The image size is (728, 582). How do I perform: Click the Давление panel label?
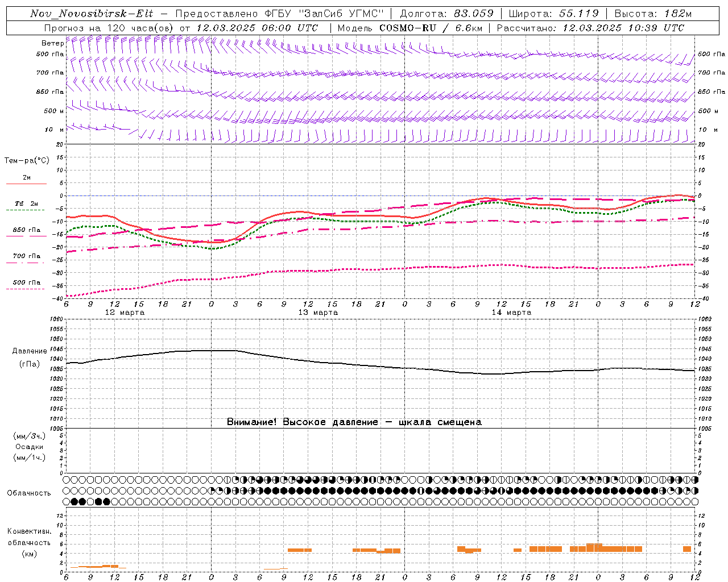click(x=30, y=351)
